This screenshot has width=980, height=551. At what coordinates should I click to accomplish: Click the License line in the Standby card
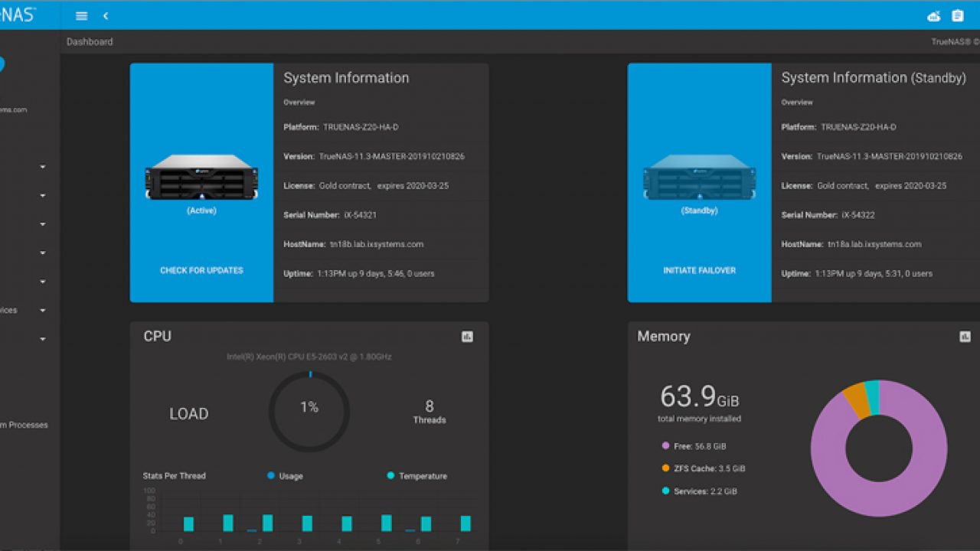coord(864,186)
